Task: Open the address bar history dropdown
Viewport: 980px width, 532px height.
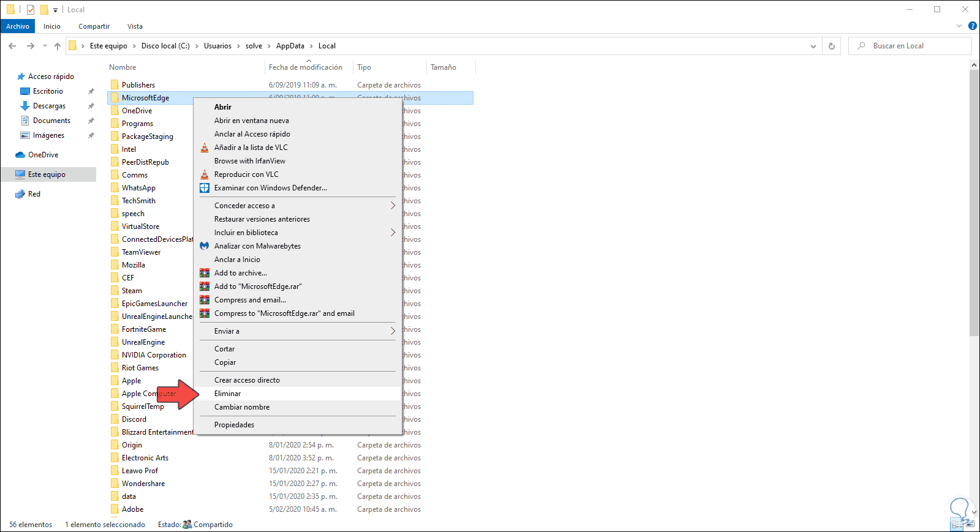Action: (813, 46)
